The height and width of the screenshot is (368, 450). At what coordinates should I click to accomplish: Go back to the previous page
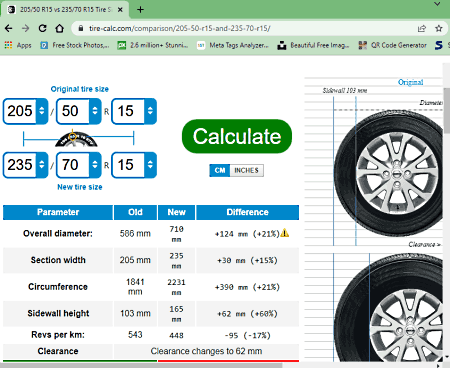(9, 28)
